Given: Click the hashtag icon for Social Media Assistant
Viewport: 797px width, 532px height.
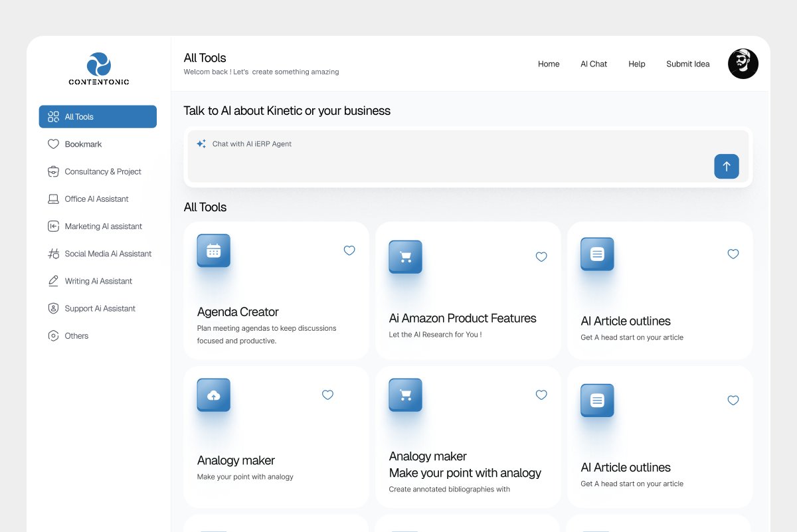Looking at the screenshot, I should point(54,254).
